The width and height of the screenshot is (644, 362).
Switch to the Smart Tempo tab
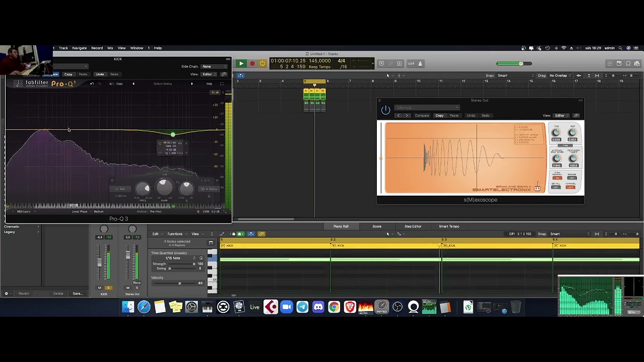point(449,226)
